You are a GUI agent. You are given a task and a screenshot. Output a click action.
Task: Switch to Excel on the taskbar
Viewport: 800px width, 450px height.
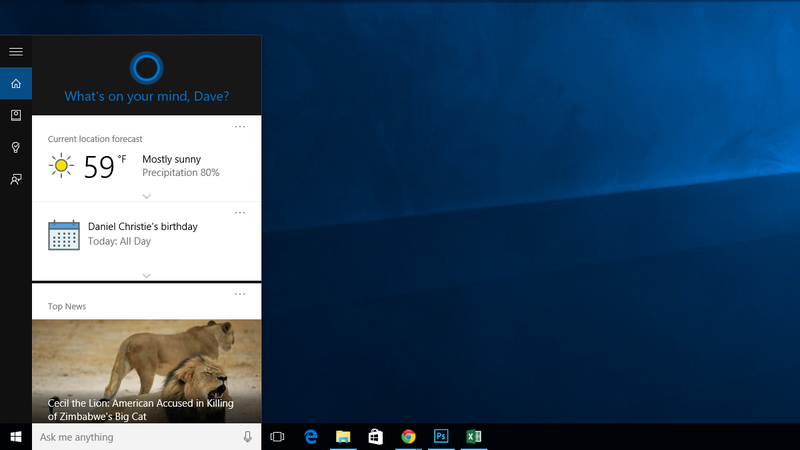473,437
